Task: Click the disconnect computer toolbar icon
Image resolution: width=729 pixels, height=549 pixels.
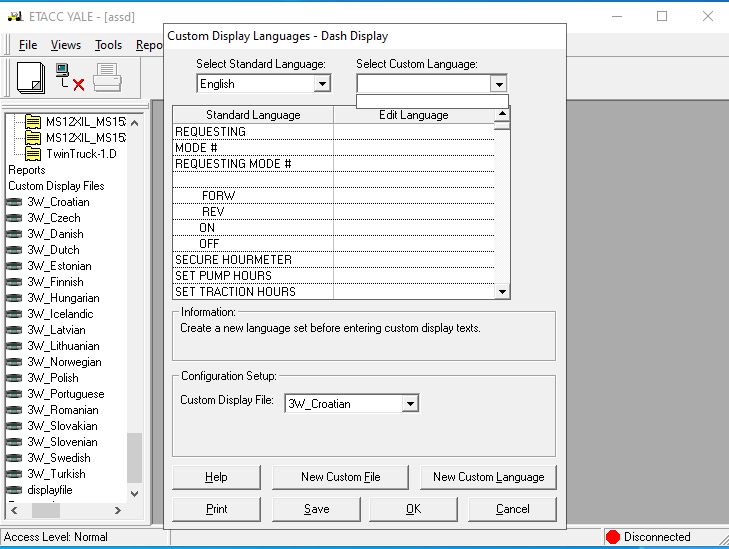Action: pos(68,78)
